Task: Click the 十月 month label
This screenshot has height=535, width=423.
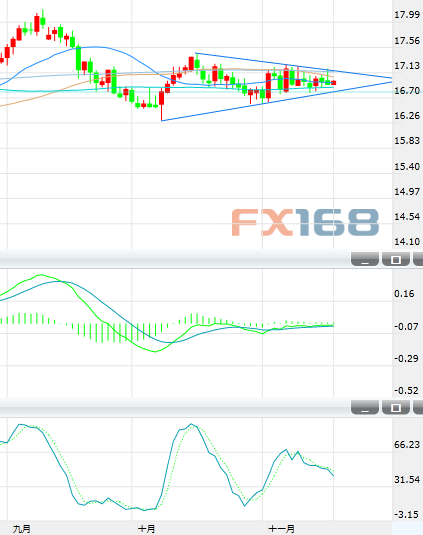Action: 147,529
